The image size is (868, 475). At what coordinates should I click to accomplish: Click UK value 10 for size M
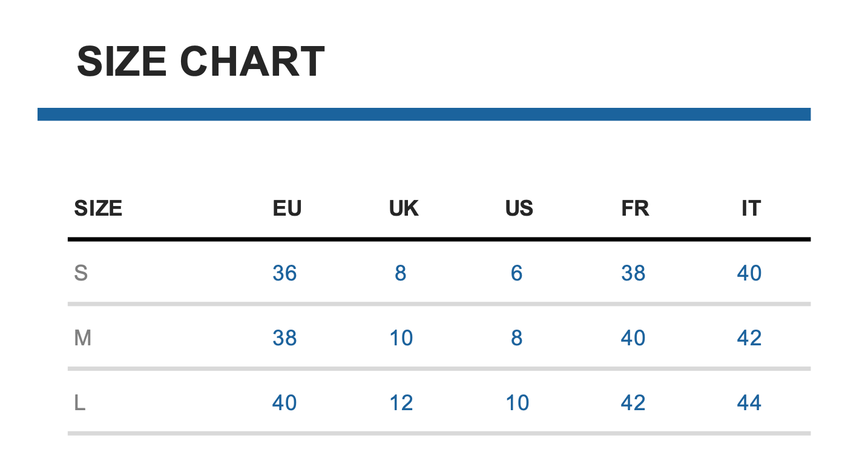click(x=401, y=338)
